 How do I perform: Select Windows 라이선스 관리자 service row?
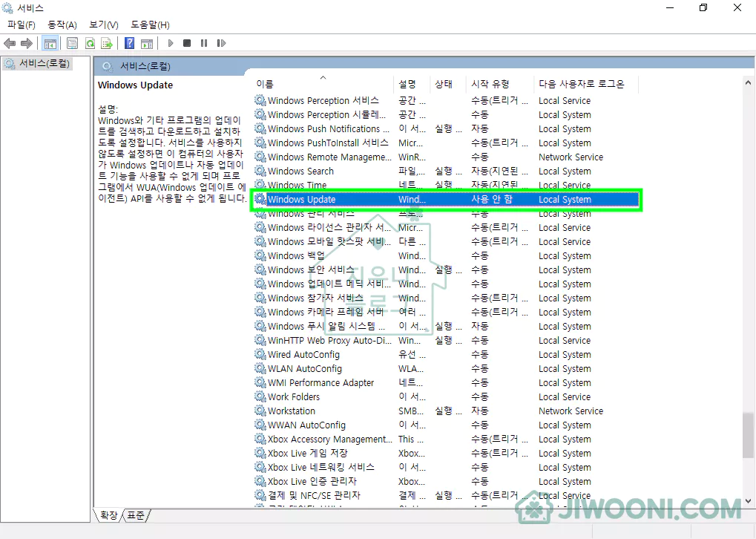pos(446,227)
